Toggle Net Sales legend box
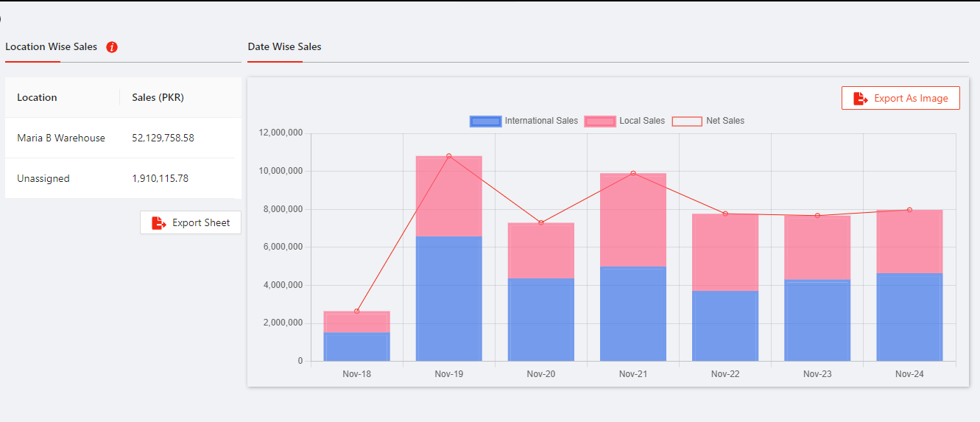Screen dimensions: 980x422 pyautogui.click(x=687, y=122)
